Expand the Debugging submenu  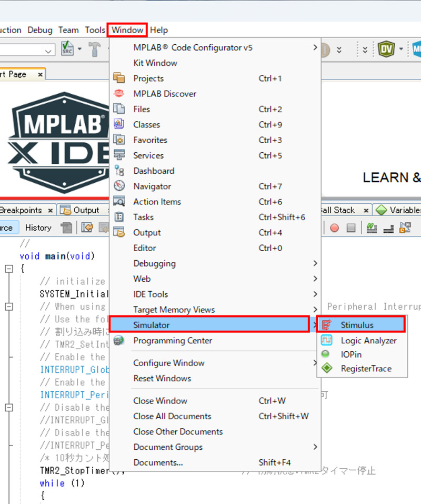pos(154,263)
